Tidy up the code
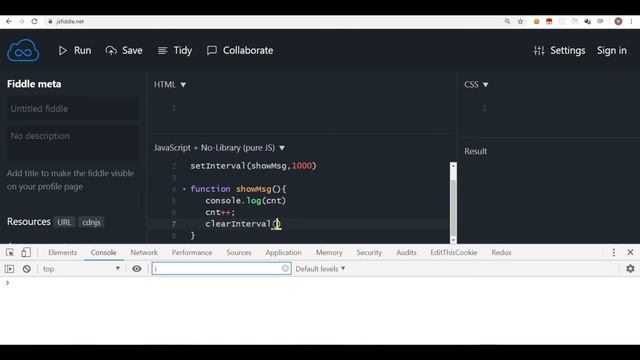 175,50
